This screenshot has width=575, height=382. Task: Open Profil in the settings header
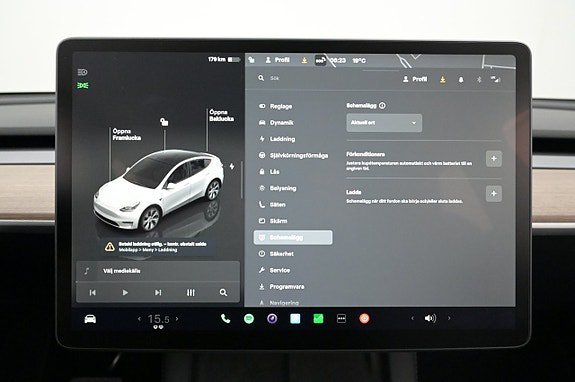coord(415,79)
